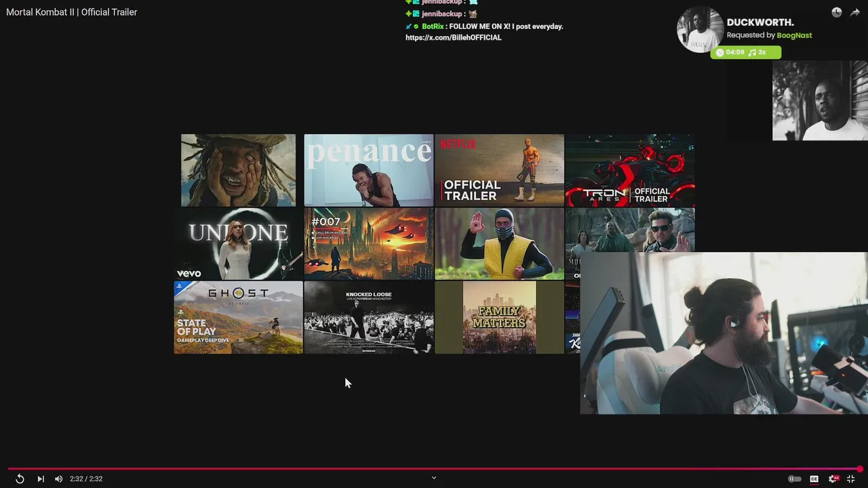Open the Tron Ares Official Trailer thumbnail
868x488 pixels.
point(630,170)
